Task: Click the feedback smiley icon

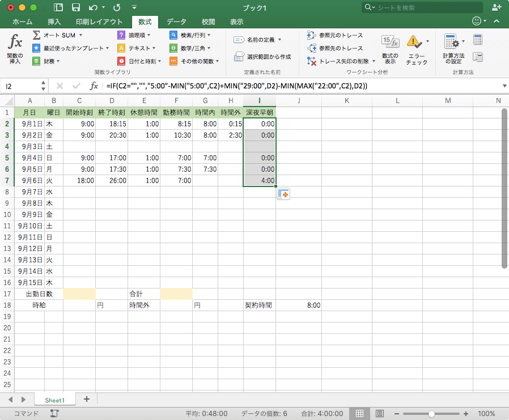Action: coord(476,21)
